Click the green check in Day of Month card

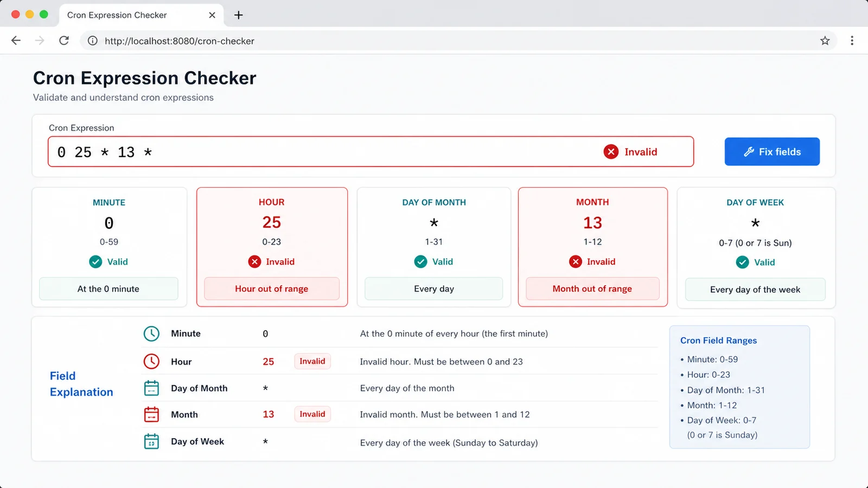click(x=420, y=262)
